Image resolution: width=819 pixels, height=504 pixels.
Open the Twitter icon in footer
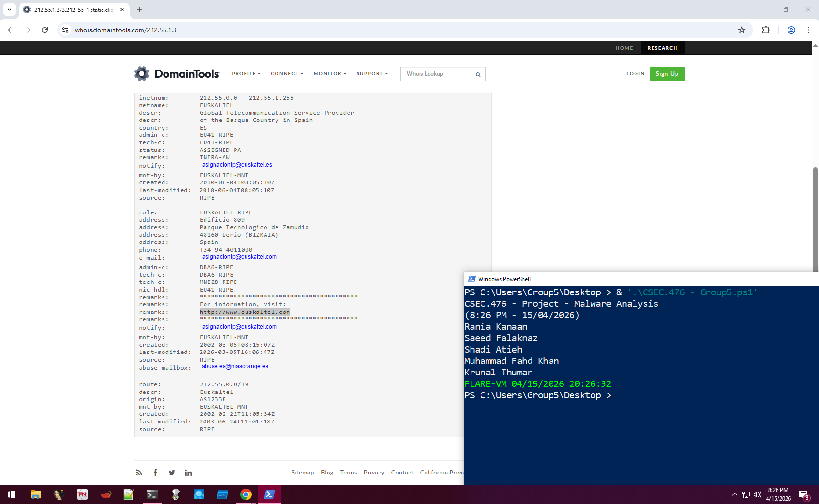click(x=172, y=473)
